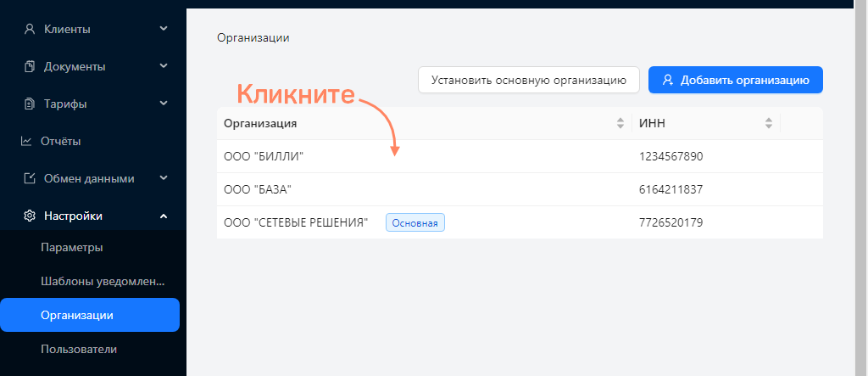Click the vertical scrollbar on right
This screenshot has width=868, height=376.
[861, 188]
